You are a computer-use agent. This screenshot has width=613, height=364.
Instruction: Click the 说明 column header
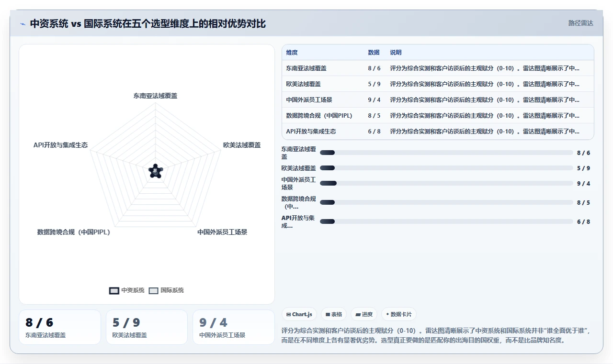(396, 53)
